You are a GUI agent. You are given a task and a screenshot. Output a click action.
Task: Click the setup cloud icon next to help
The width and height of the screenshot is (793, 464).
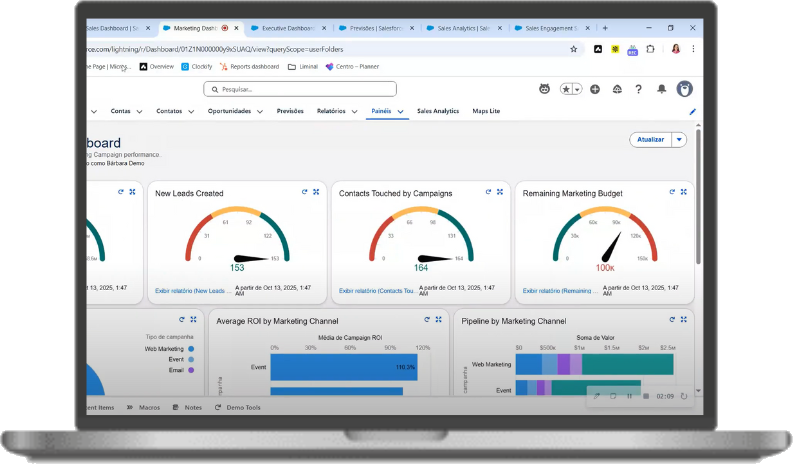[x=617, y=89]
